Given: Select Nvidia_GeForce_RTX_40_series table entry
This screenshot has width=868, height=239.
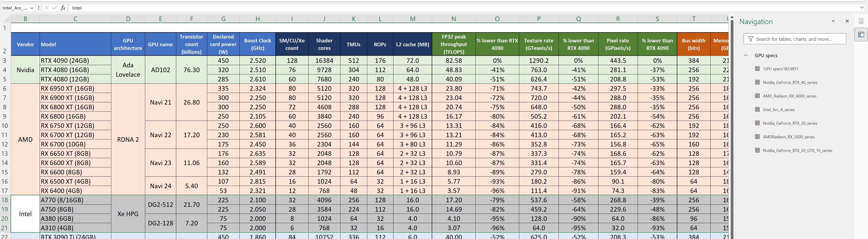Looking at the screenshot, I should (790, 83).
